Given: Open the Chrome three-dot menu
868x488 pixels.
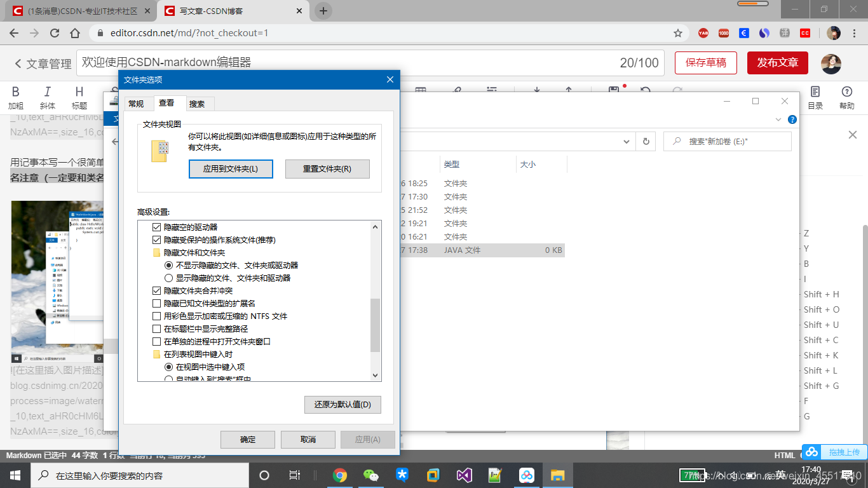Looking at the screenshot, I should pos(855,33).
